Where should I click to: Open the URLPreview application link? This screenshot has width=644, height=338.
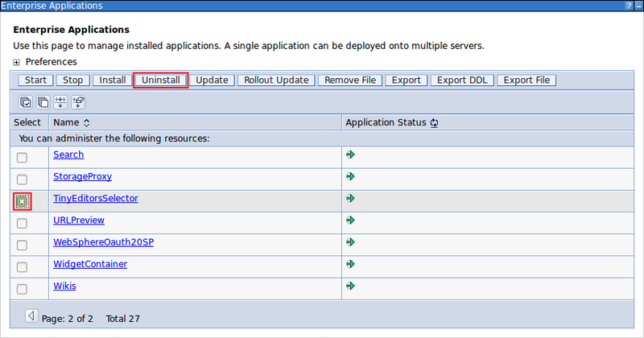(x=79, y=220)
